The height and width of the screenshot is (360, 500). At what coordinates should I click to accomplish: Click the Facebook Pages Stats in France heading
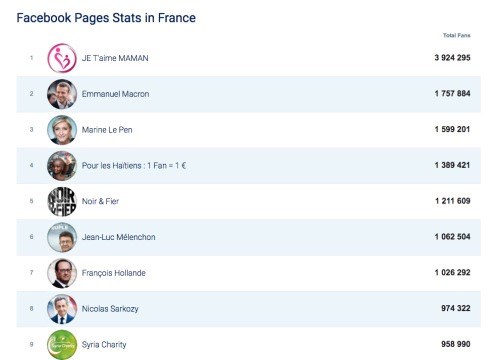tap(106, 18)
